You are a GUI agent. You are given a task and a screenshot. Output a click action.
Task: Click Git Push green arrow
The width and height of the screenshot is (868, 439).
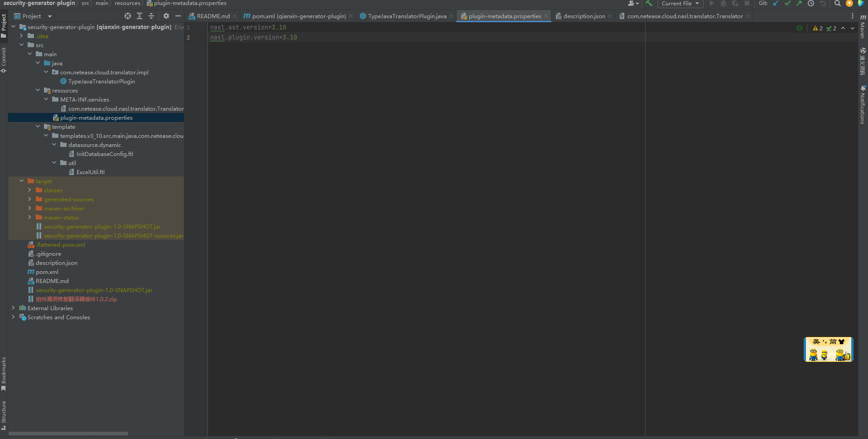[x=799, y=3]
